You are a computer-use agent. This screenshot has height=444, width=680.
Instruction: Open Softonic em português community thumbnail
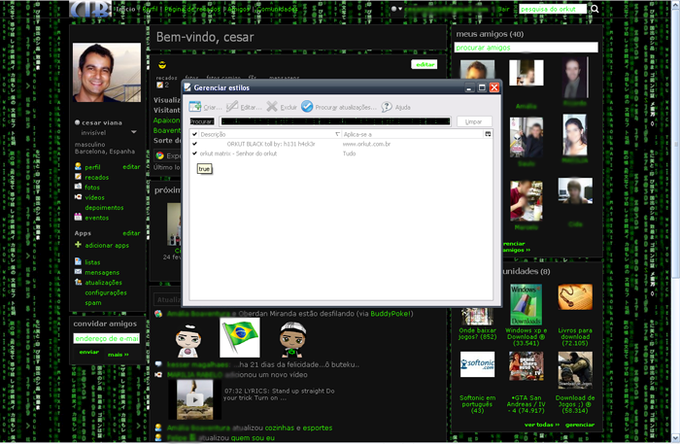point(477,364)
